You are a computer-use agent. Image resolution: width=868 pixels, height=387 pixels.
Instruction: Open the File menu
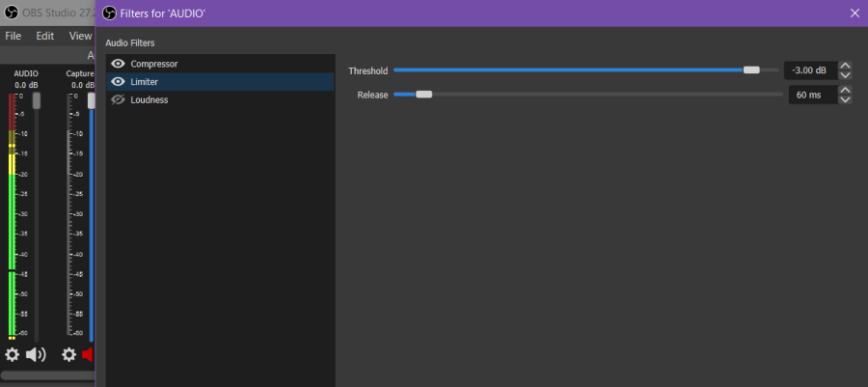pos(14,36)
